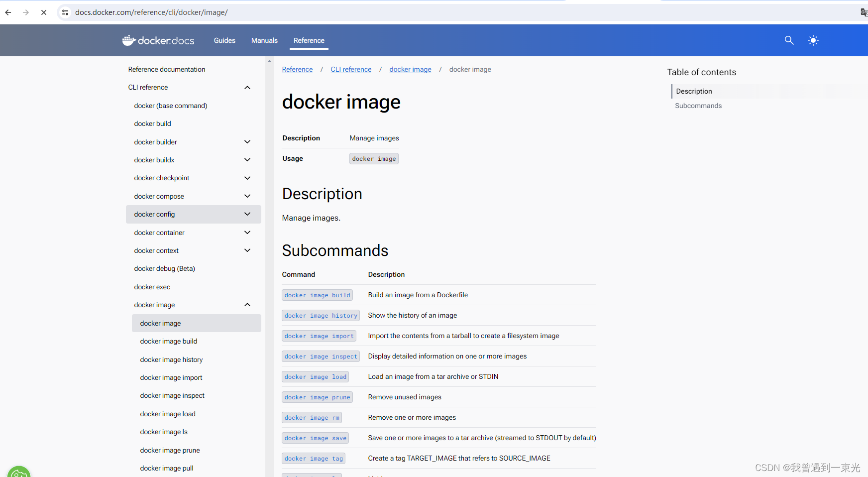Open the search magnifier icon
The height and width of the screenshot is (477, 868).
789,40
